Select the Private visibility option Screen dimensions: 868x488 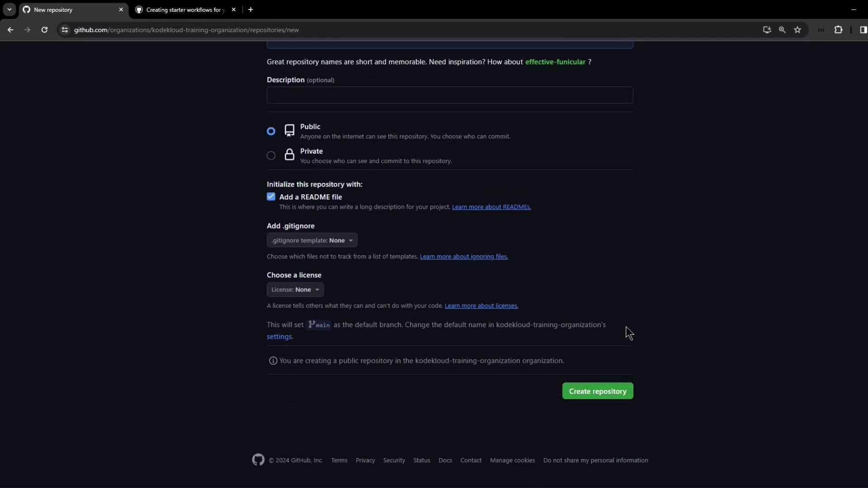click(271, 156)
